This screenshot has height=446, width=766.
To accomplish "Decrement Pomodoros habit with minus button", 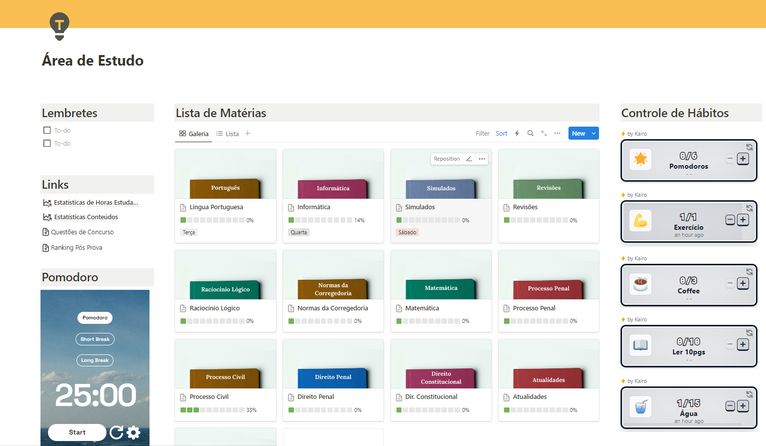I will (x=730, y=159).
